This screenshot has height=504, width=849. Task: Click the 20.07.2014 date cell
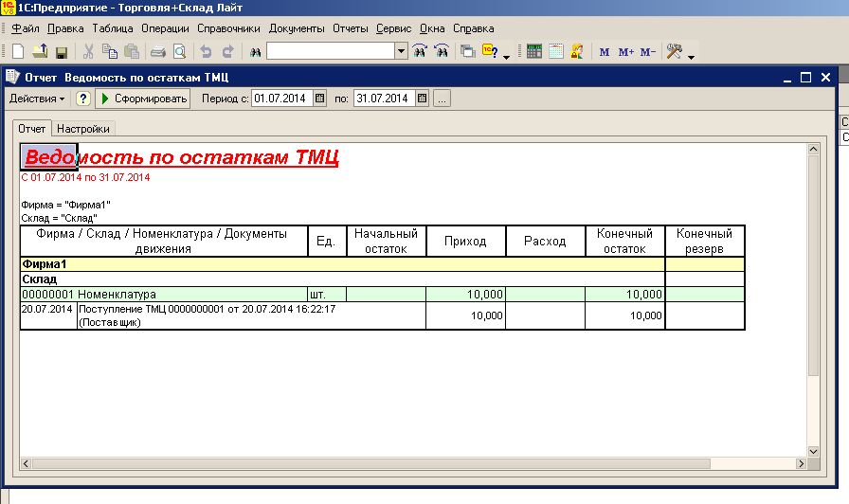pos(48,315)
